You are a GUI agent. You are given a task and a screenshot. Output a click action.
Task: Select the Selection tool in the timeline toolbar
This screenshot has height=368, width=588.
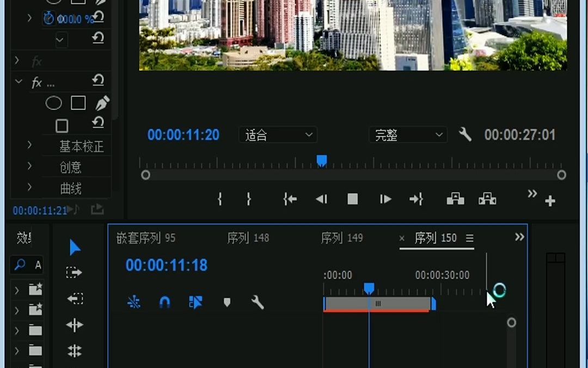tap(75, 246)
